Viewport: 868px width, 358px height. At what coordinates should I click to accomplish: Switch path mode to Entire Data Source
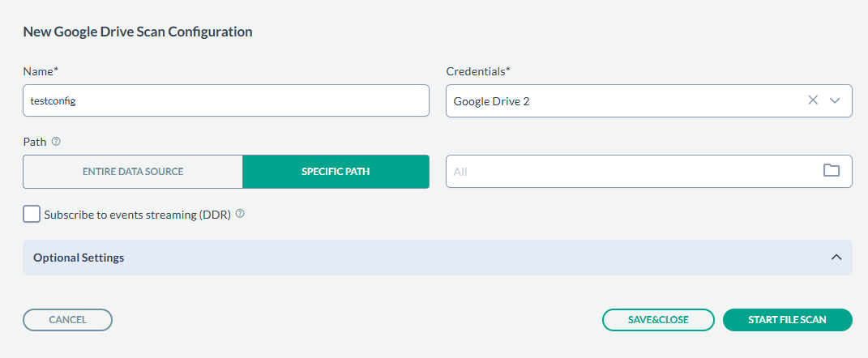pos(133,172)
